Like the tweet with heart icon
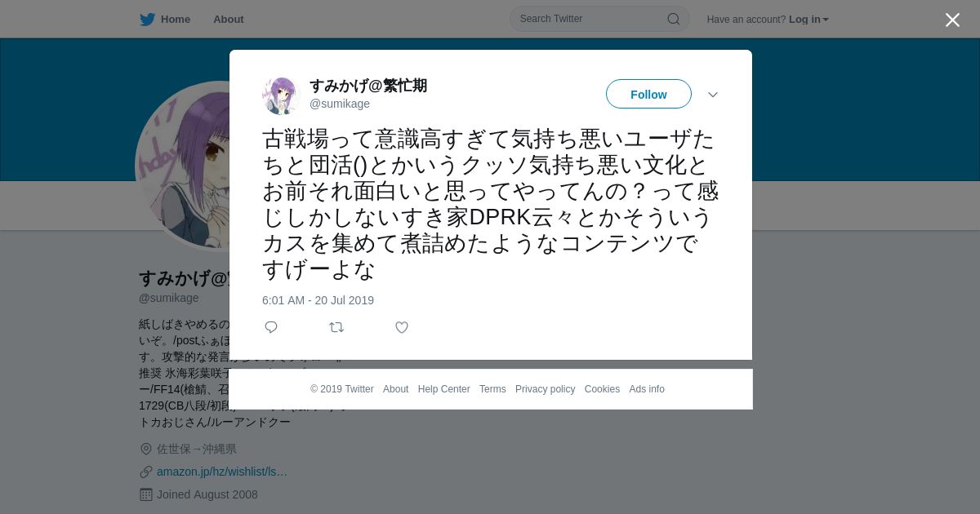The width and height of the screenshot is (980, 514). coord(402,327)
